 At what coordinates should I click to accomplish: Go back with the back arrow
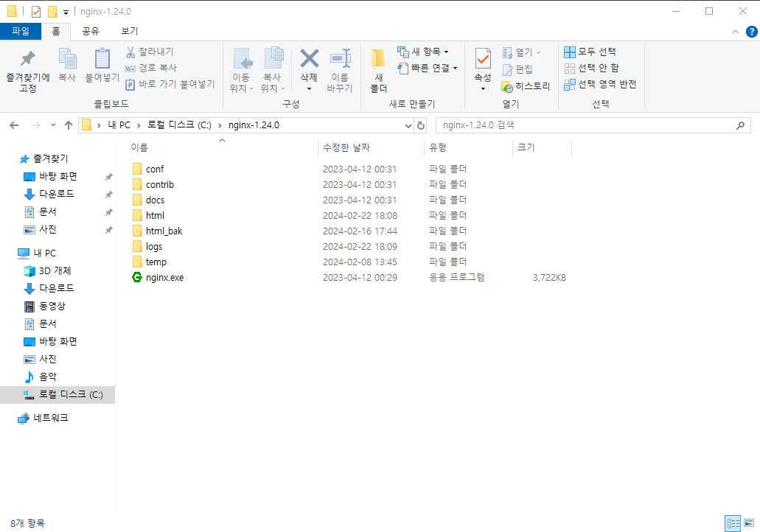click(x=14, y=125)
